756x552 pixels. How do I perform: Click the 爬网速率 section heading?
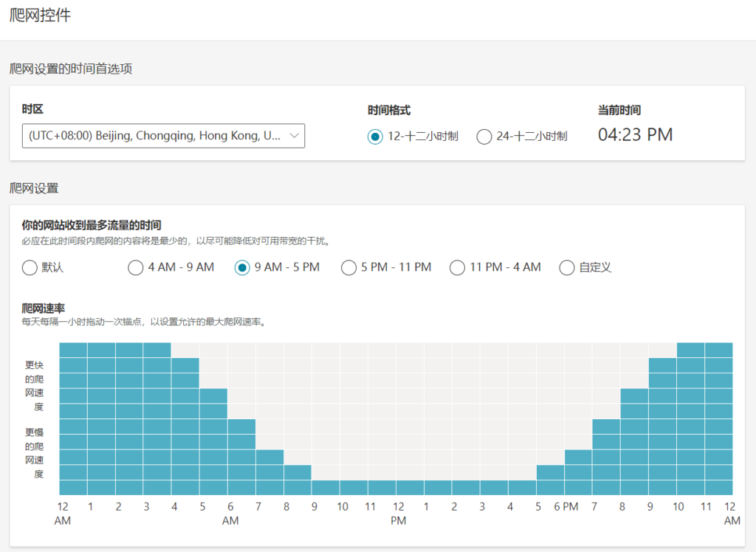pos(44,308)
